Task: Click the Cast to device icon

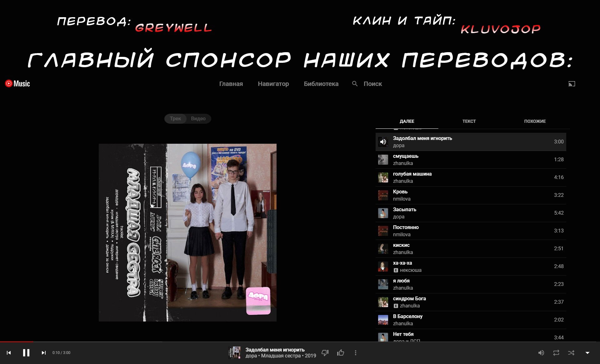Action: click(572, 84)
